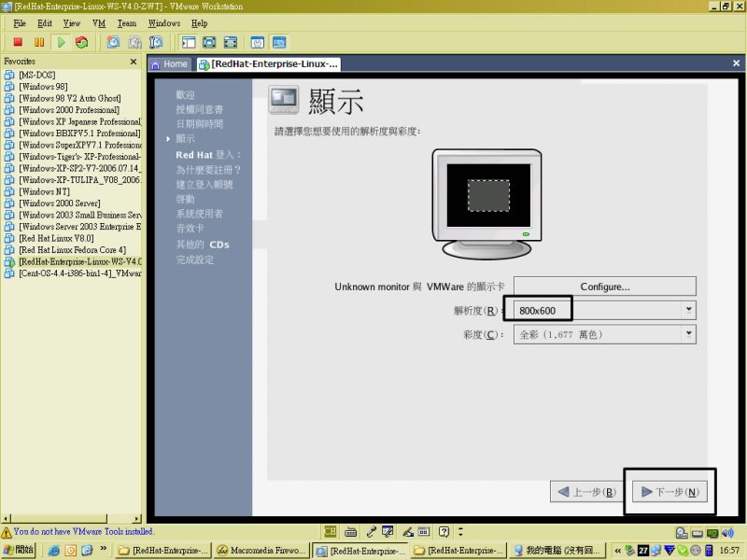This screenshot has height=560, width=747.
Task: Select [Windows 98 V2 Auto Ghost] favorite
Action: [x=69, y=99]
